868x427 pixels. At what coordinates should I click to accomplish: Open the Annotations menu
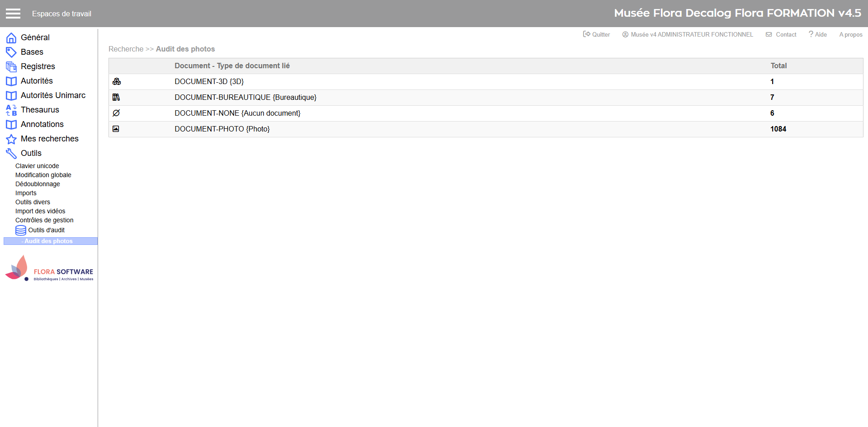click(x=42, y=124)
